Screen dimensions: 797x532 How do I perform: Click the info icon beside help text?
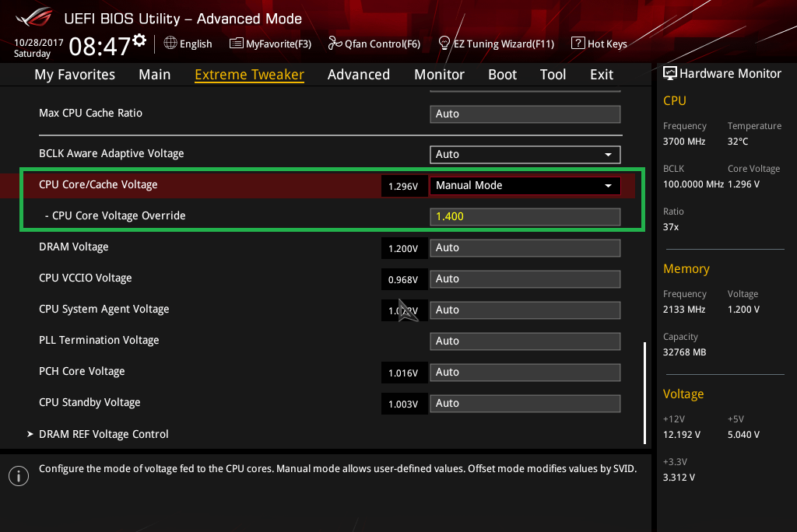(x=19, y=476)
